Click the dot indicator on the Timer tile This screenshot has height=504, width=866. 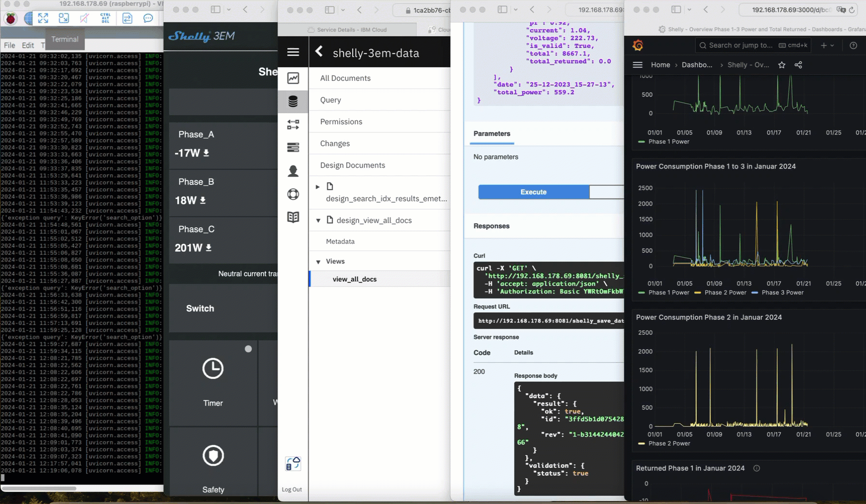(x=248, y=349)
